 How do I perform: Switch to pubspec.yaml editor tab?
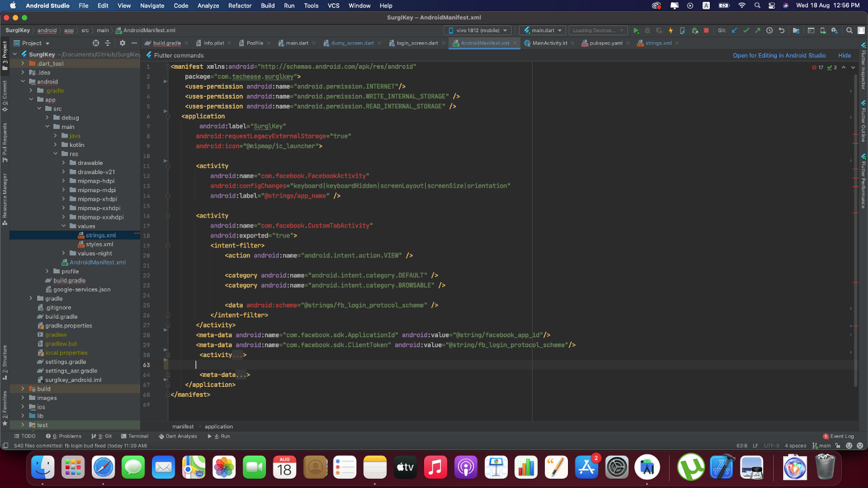[605, 43]
